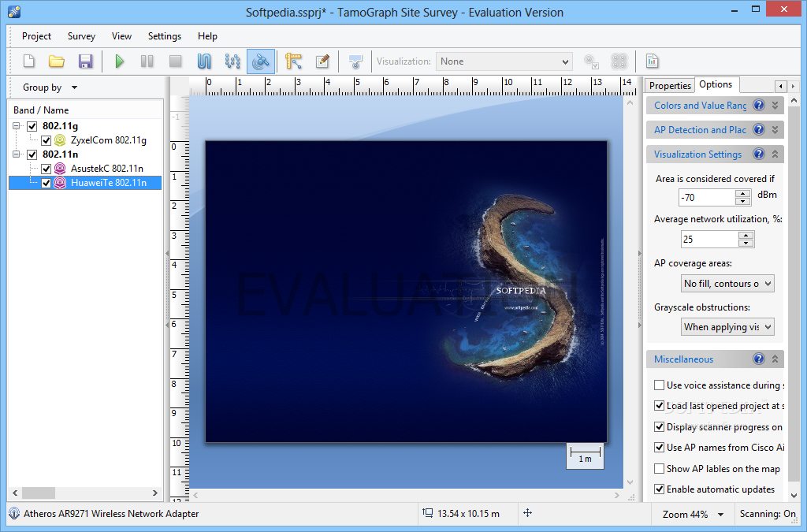The image size is (807, 532).
Task: Click the AsustekC access point icon
Action: coord(60,168)
